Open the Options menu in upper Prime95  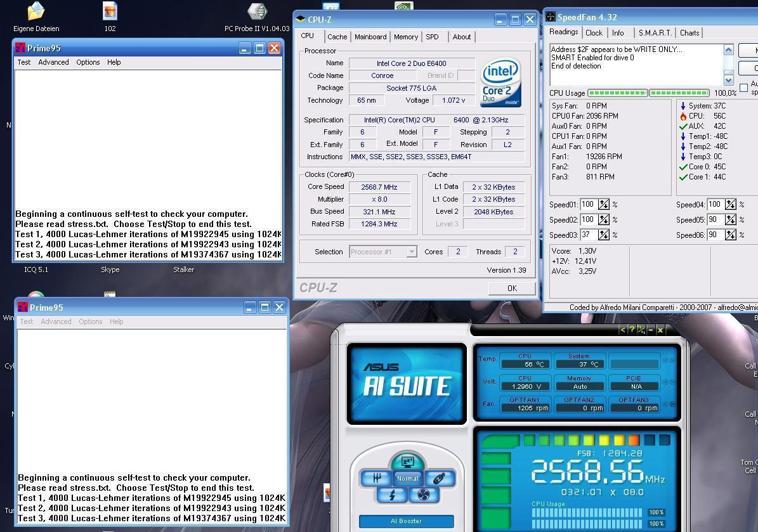(x=88, y=62)
